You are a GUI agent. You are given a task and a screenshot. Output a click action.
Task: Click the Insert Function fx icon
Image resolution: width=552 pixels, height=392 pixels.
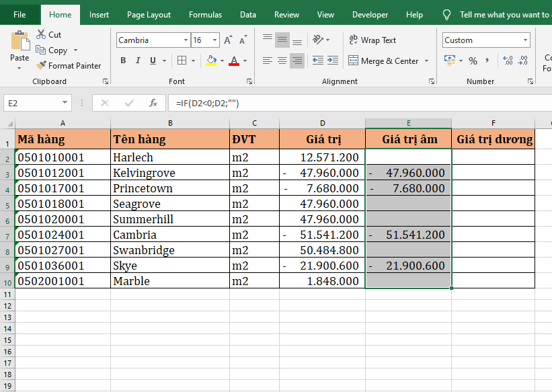click(153, 103)
